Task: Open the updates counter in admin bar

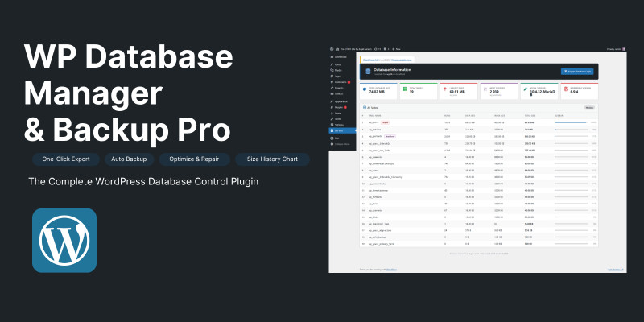Action: [x=377, y=49]
